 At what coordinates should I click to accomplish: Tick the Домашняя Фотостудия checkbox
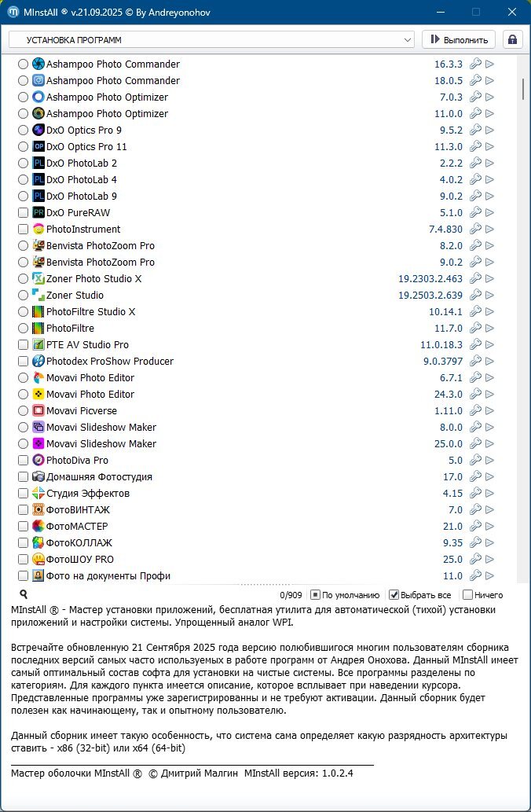23,476
